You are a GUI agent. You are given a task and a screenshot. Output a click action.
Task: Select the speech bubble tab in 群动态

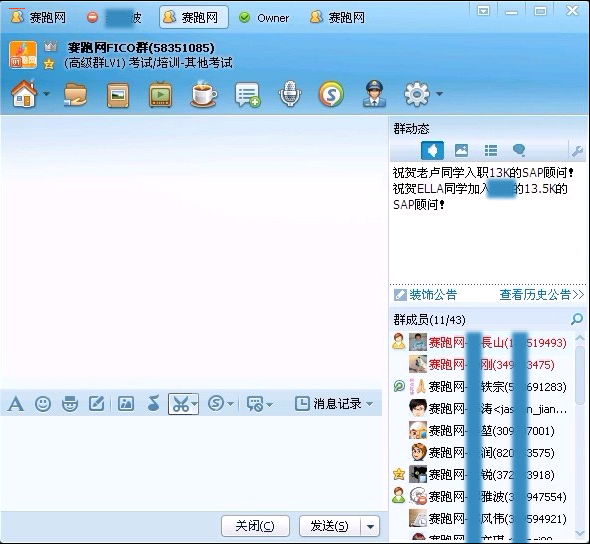(x=519, y=150)
